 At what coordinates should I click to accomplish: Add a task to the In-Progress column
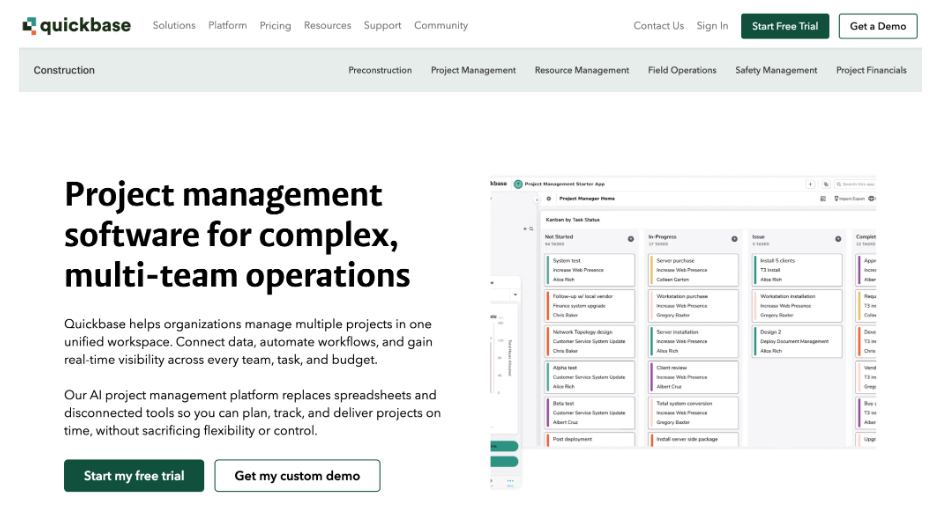pyautogui.click(x=734, y=239)
